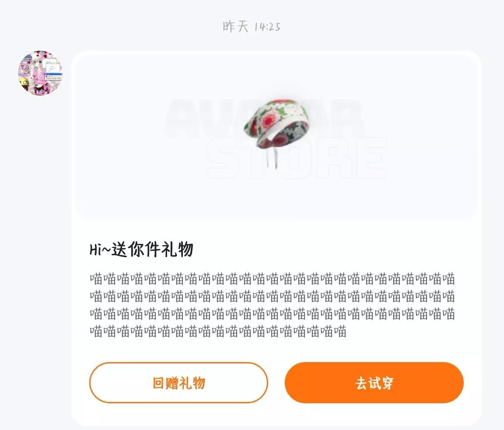This screenshot has width=504, height=430.
Task: Select the anime girl in the avatar picture
Action: click(38, 71)
